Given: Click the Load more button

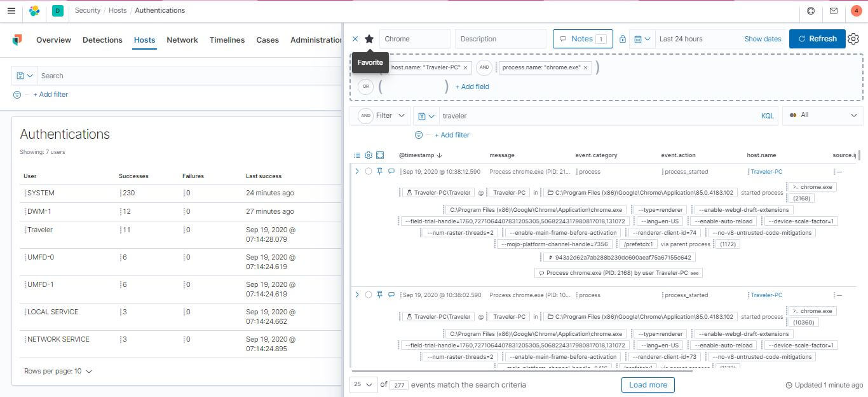Looking at the screenshot, I should point(648,384).
